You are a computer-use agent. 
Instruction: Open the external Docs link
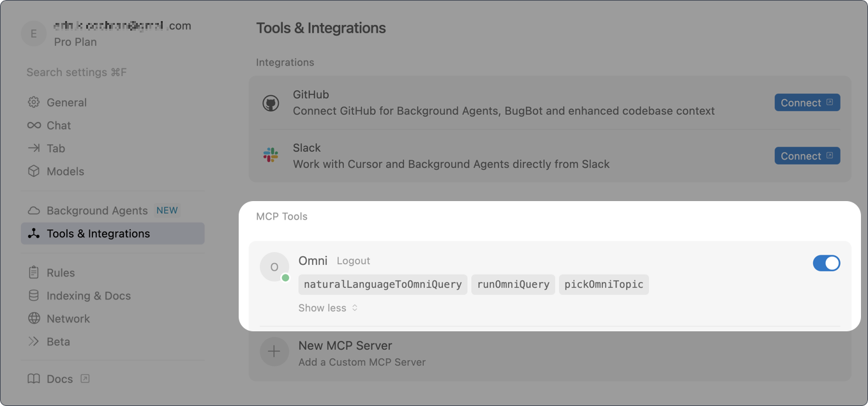tap(59, 379)
